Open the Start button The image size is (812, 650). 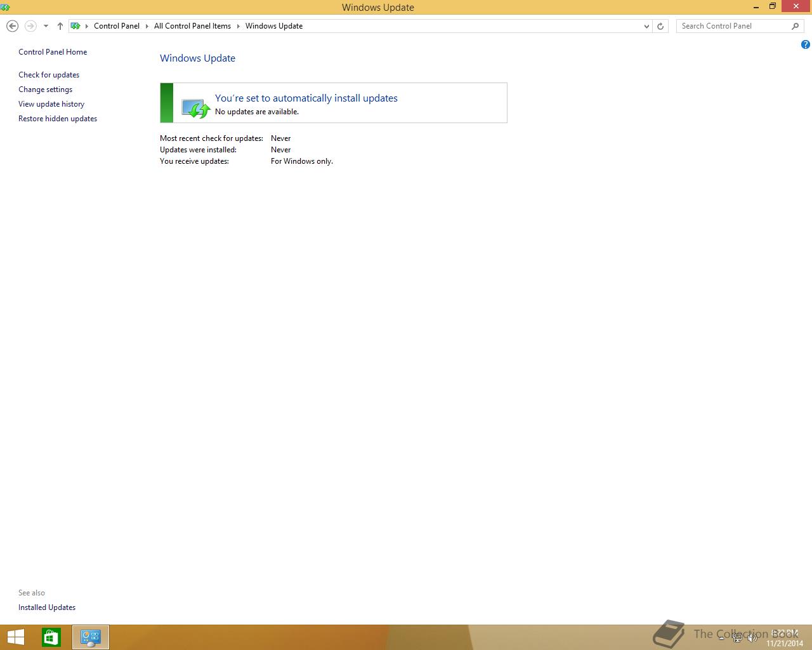15,637
